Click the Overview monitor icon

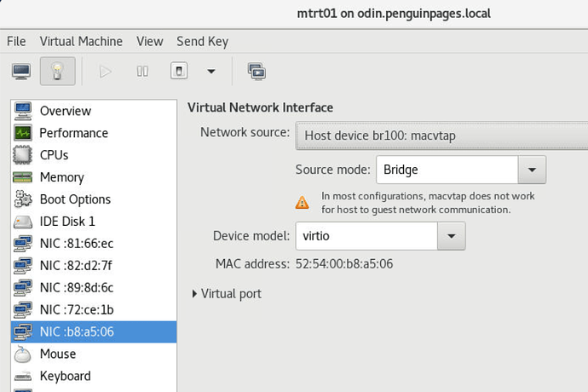click(x=23, y=111)
